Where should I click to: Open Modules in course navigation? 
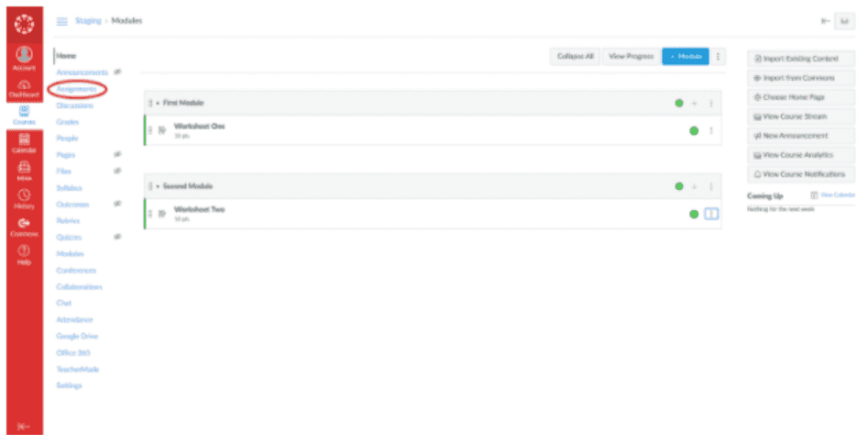(71, 254)
